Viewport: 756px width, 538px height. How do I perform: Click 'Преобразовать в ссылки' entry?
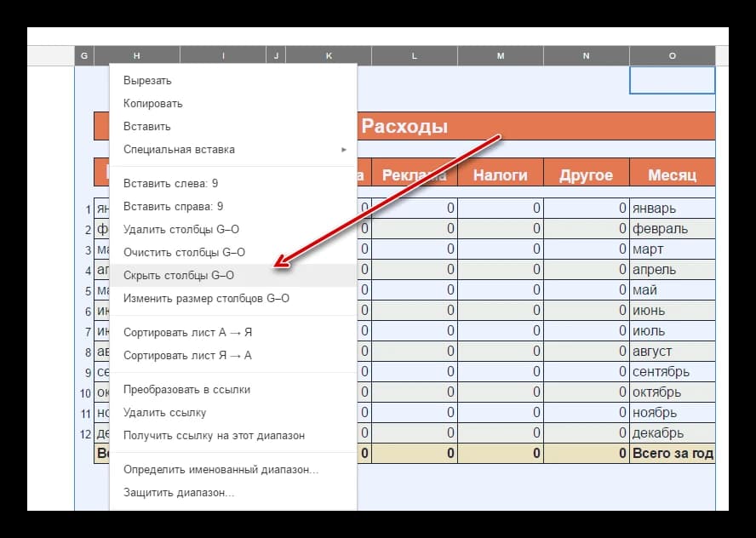coord(186,389)
